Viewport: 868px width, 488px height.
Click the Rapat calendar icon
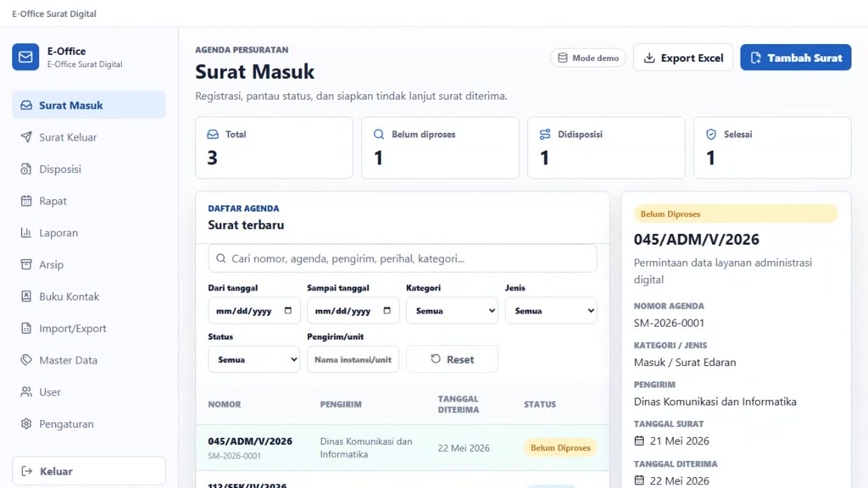(26, 201)
